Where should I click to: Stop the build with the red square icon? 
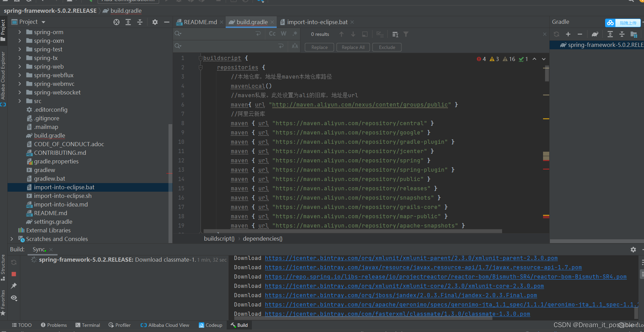tap(13, 274)
